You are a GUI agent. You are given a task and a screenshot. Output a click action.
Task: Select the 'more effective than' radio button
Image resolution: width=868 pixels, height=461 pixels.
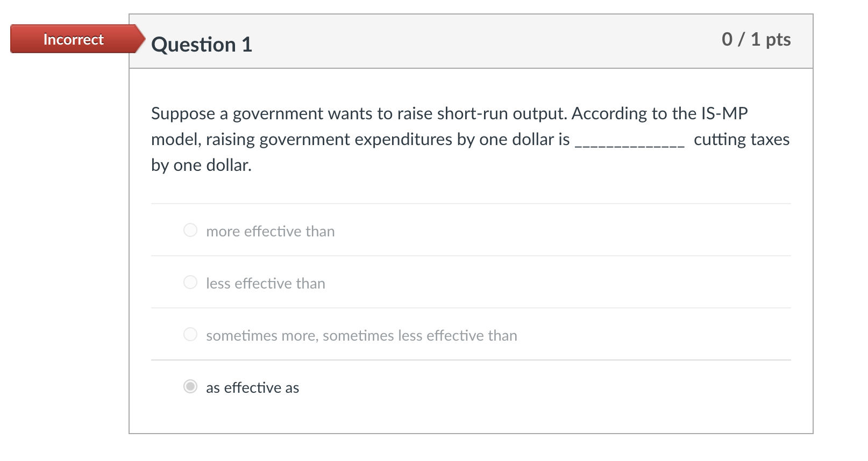[190, 230]
